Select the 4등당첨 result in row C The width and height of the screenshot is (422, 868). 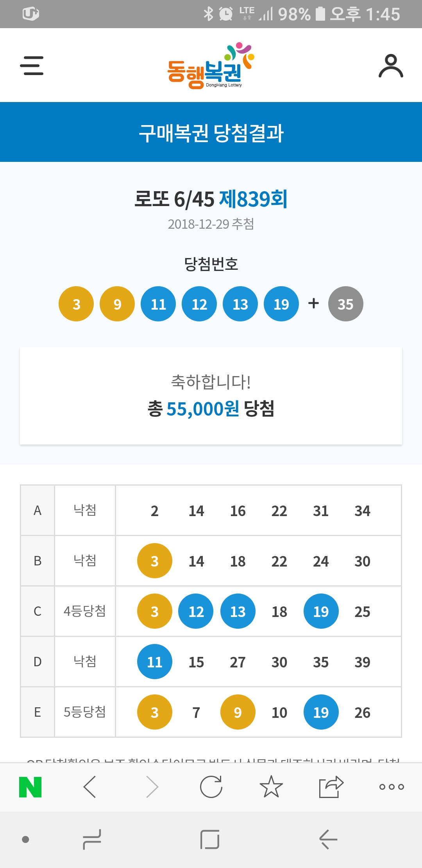[85, 611]
